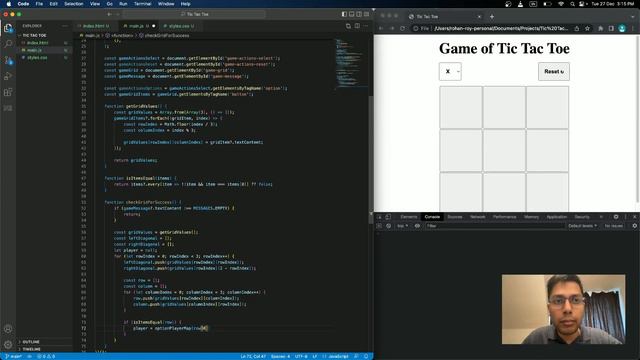Screen dimensions: 640x360
Task: Open the Source Control view
Action: pyautogui.click(x=8, y=60)
